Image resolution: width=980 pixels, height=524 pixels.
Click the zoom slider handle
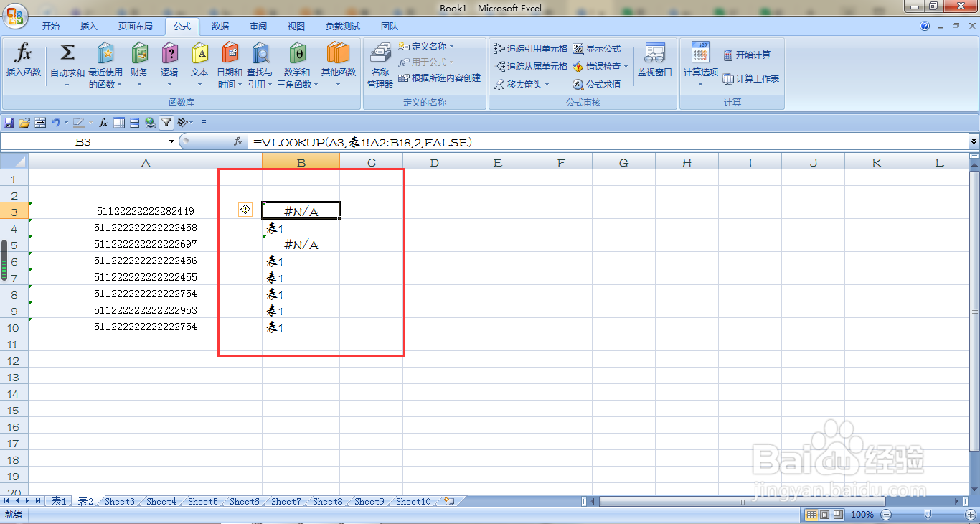pos(928,515)
